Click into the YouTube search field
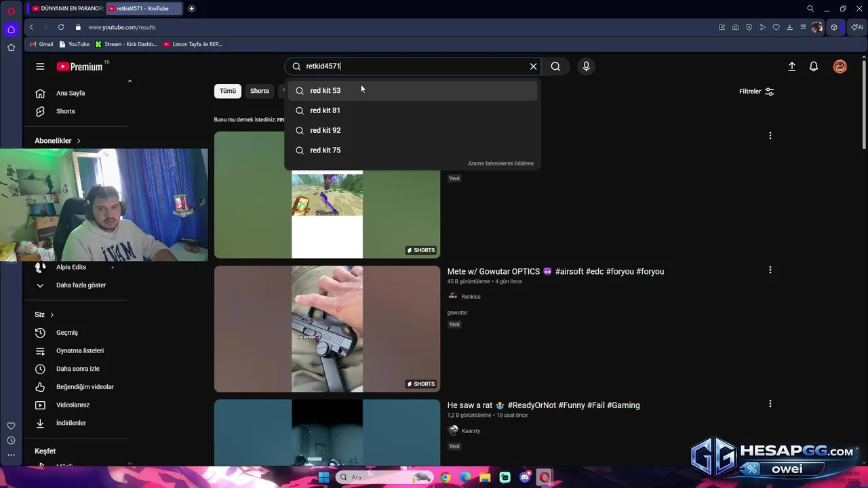This screenshot has height=488, width=868. (x=414, y=66)
